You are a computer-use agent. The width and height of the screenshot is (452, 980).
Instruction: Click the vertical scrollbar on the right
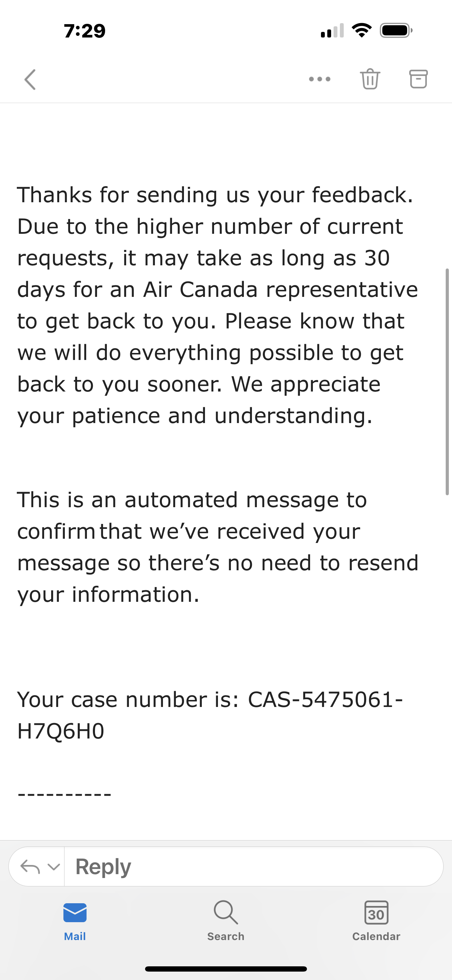pos(447,382)
